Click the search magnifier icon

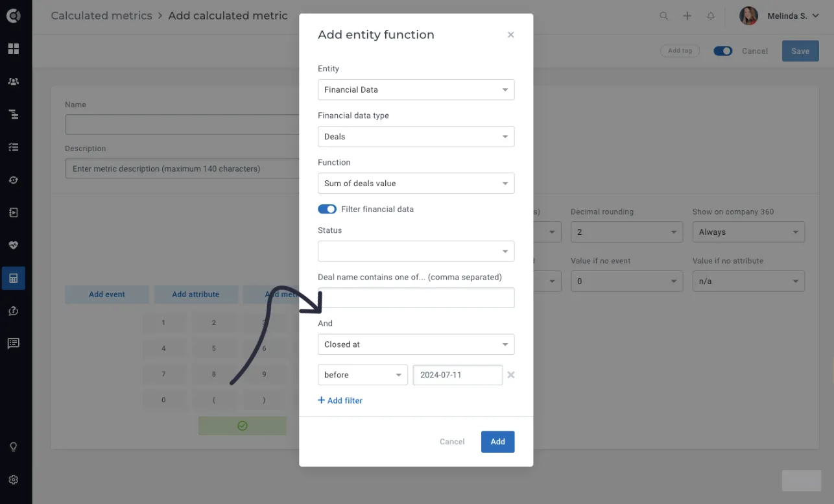[x=663, y=16]
